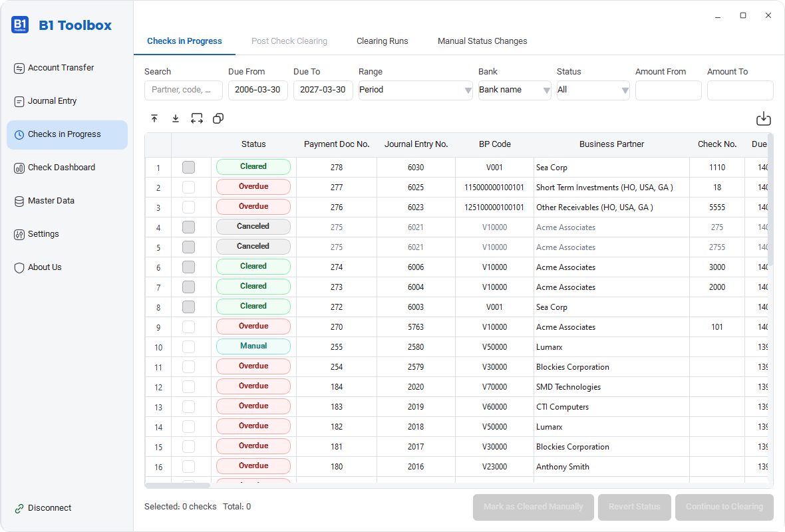Click the Disconnect link icon
The height and width of the screenshot is (532, 785).
19,509
